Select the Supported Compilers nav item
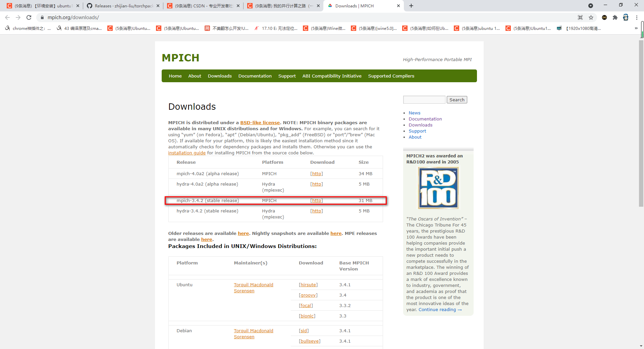 tap(391, 76)
